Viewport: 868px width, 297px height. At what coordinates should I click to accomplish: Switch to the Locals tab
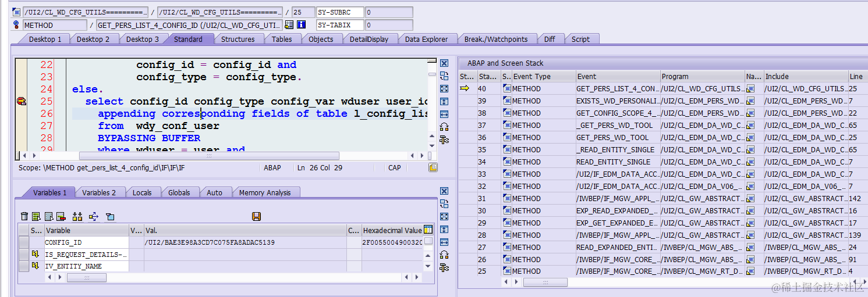[x=142, y=192]
